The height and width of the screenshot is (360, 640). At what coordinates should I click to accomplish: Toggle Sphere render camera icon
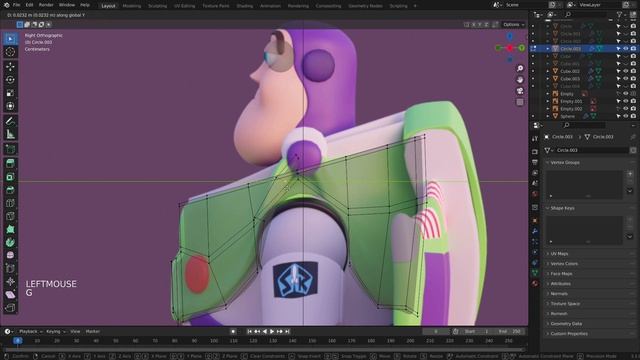pyautogui.click(x=633, y=116)
